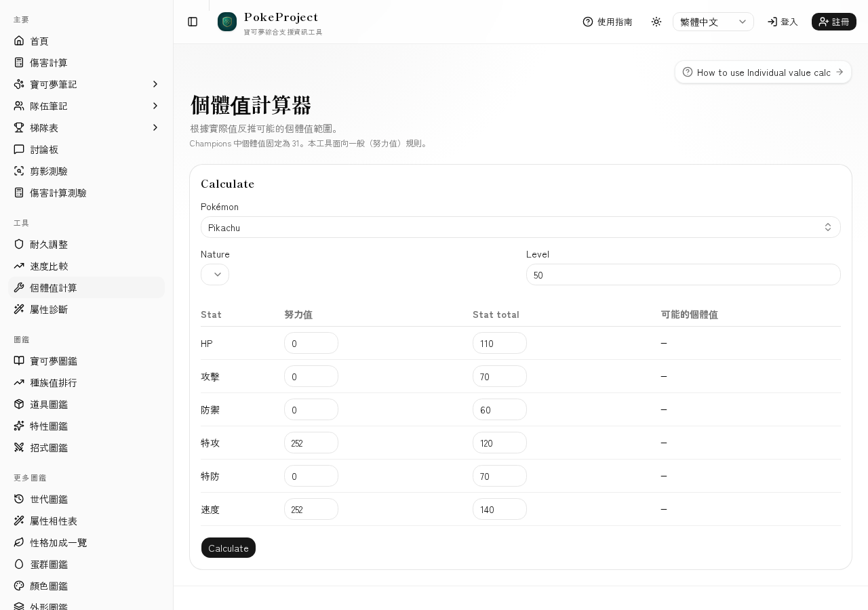This screenshot has width=868, height=610.
Task: Click the wand icon beside 屬性相性表
Action: [x=19, y=521]
